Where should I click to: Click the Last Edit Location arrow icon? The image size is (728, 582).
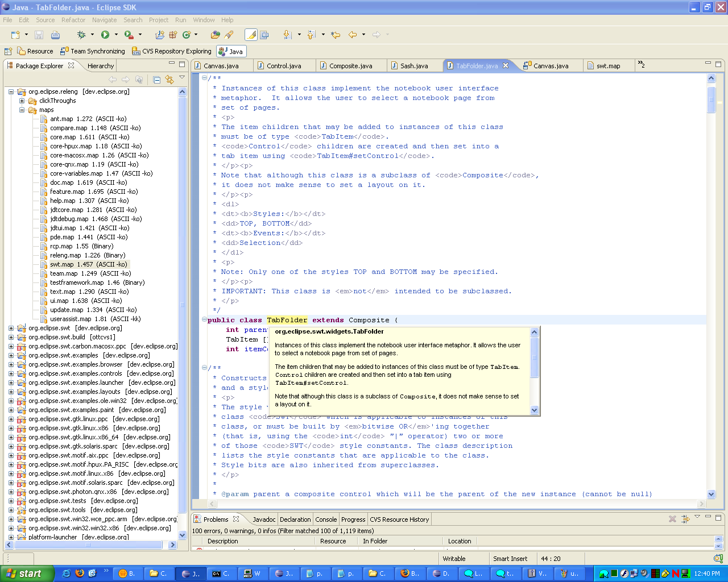(336, 35)
